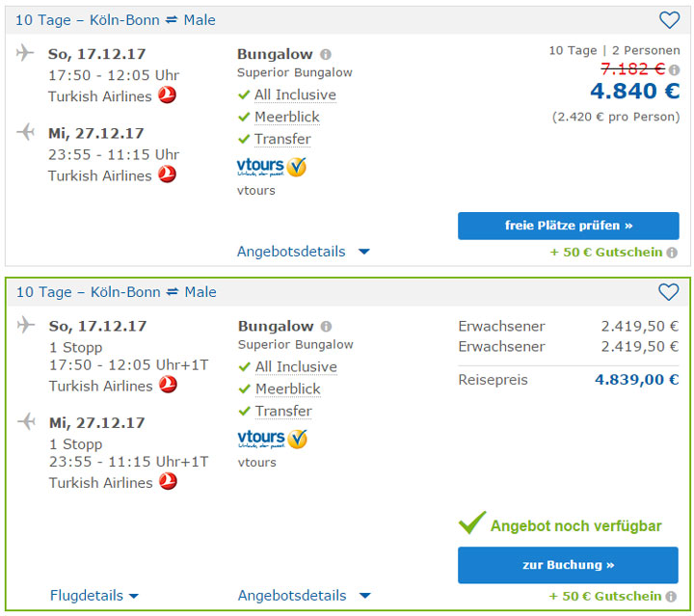Viewport: 694px width, 616px height.
Task: Click vtours logo in second offer
Action: pyautogui.click(x=272, y=439)
